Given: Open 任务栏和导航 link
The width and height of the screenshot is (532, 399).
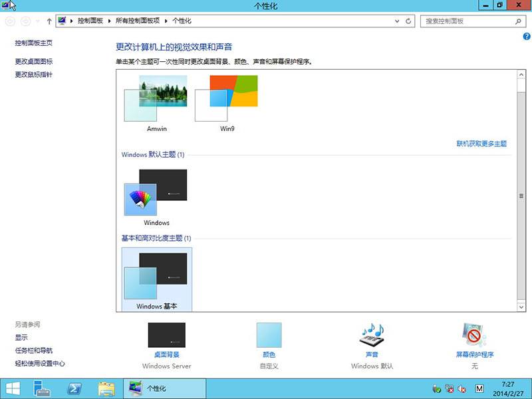Looking at the screenshot, I should click(x=34, y=350).
